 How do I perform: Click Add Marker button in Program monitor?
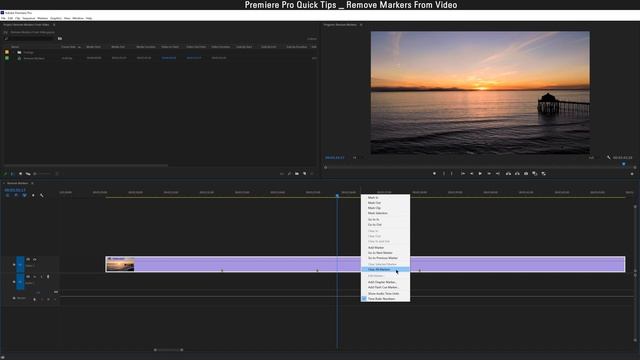(x=434, y=174)
